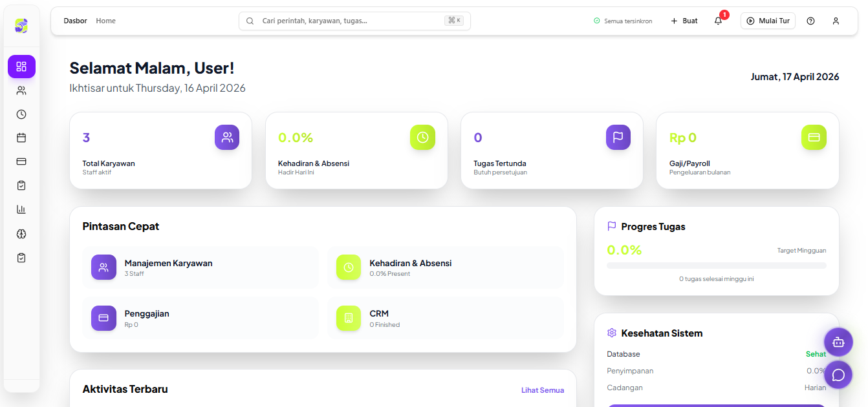The image size is (868, 407).
Task: Click the Lihat Semua link
Action: [542, 390]
